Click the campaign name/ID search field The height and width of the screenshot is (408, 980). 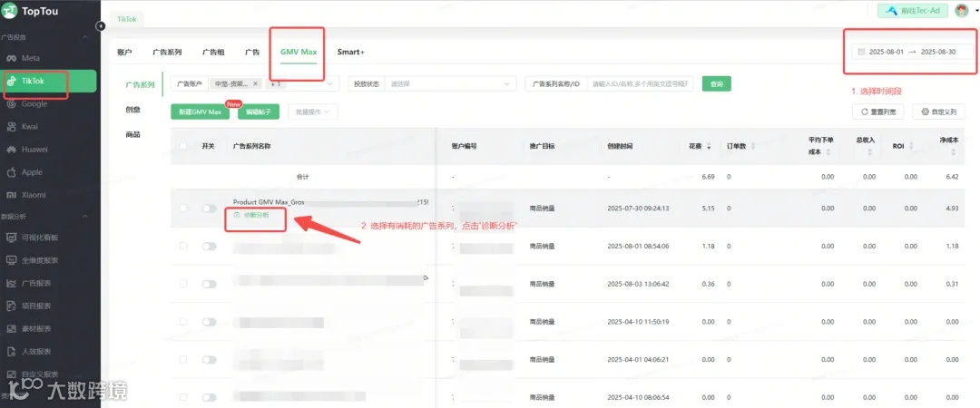coord(640,83)
